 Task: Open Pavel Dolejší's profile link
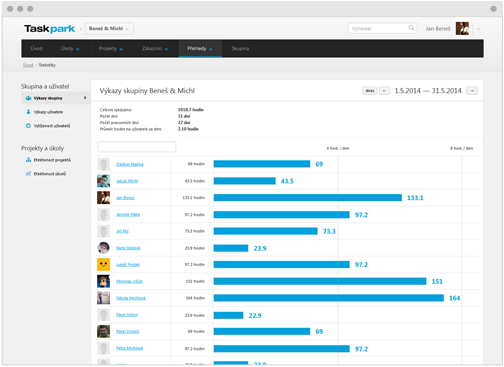(127, 331)
